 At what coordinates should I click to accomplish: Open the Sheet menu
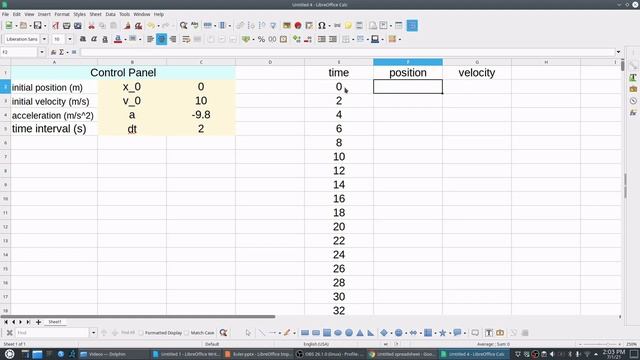pyautogui.click(x=96, y=14)
